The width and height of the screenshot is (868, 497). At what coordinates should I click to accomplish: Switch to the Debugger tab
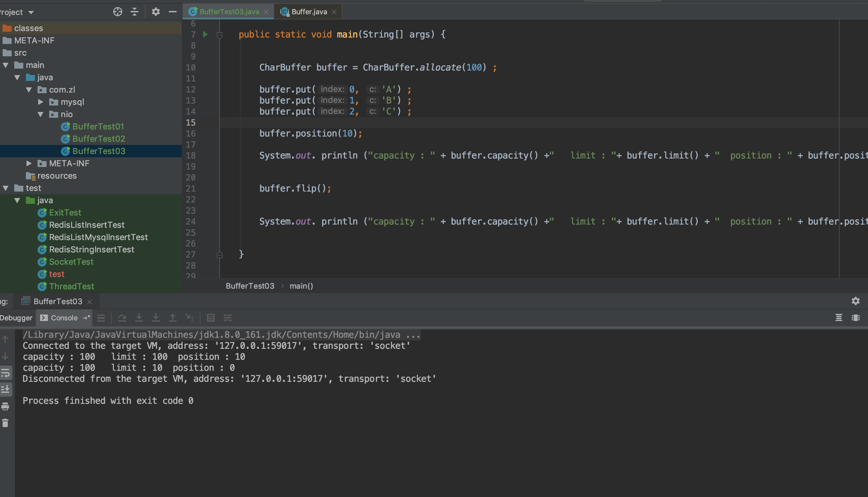(16, 318)
